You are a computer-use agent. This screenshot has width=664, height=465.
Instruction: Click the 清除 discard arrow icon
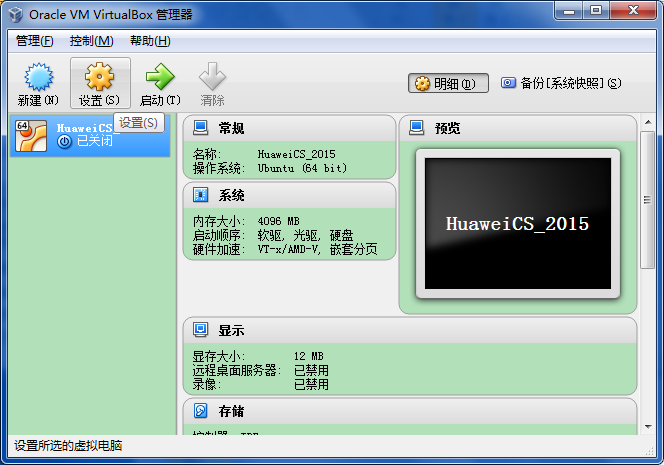pyautogui.click(x=212, y=77)
